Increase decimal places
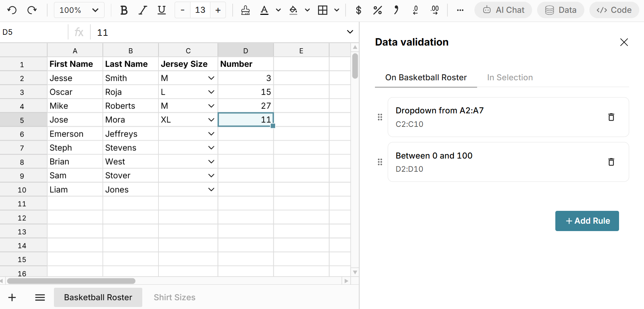Image resolution: width=644 pixels, height=309 pixels. click(435, 10)
